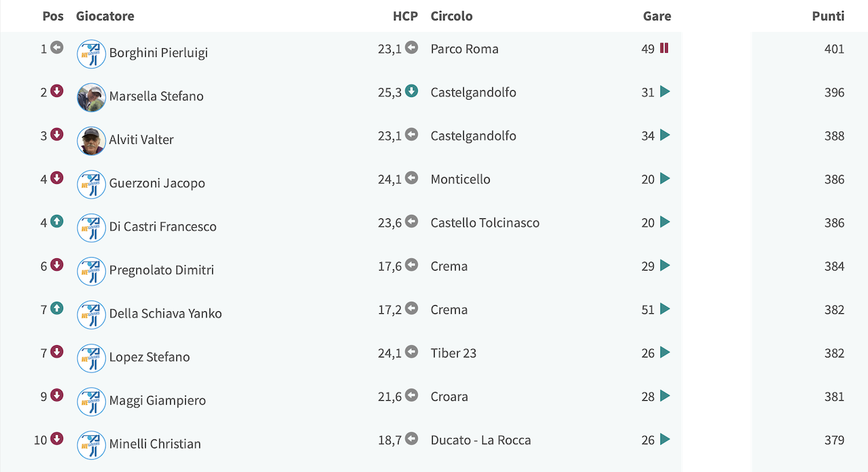This screenshot has width=868, height=472.
Task: Click the green up-position icon for Di Castri Francesco
Action: click(57, 221)
